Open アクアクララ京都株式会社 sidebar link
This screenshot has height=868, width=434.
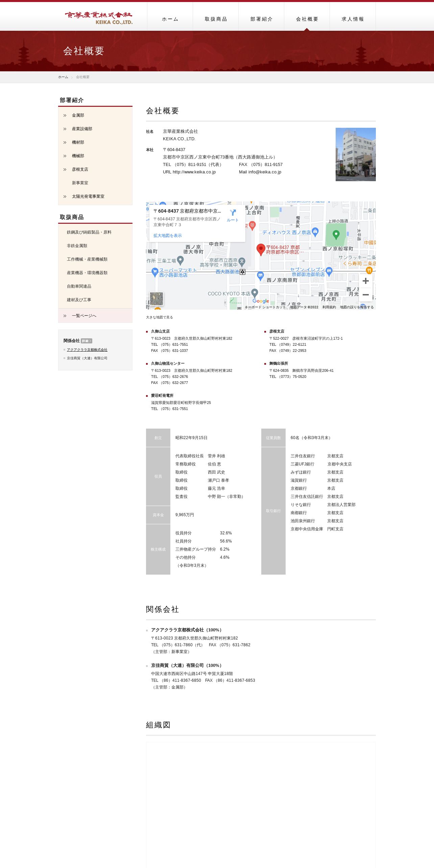tap(87, 350)
